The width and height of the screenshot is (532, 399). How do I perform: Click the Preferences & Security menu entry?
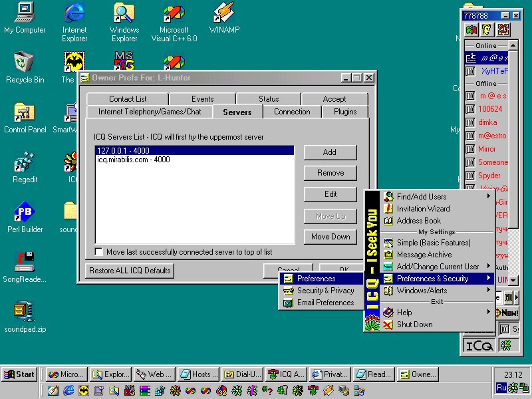[438, 279]
